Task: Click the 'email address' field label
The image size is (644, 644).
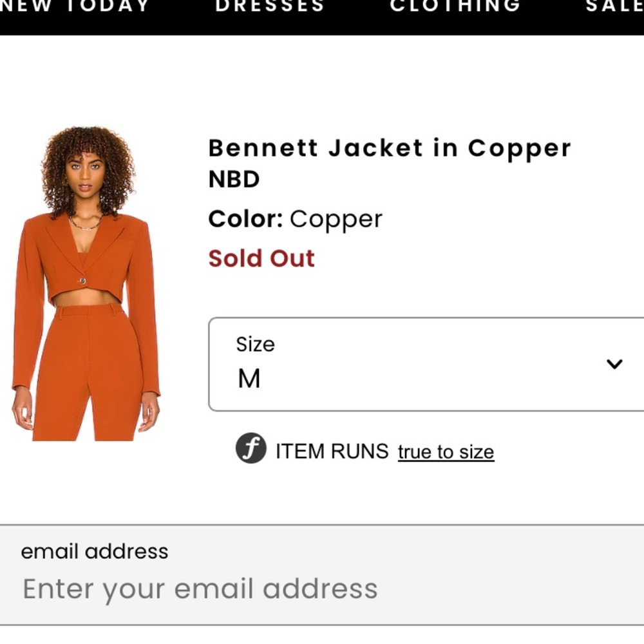Action: point(95,551)
